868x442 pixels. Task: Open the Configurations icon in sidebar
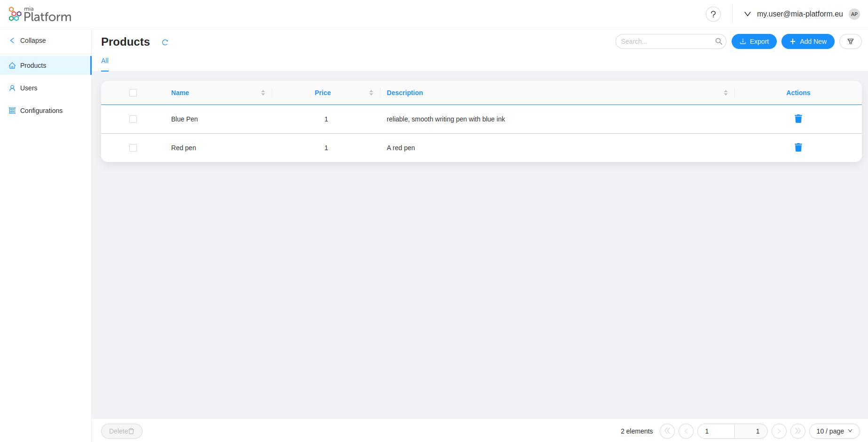pos(12,110)
